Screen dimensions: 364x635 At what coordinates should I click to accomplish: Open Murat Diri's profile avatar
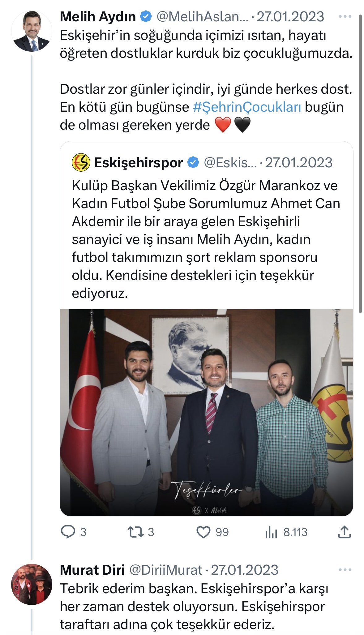[32, 584]
